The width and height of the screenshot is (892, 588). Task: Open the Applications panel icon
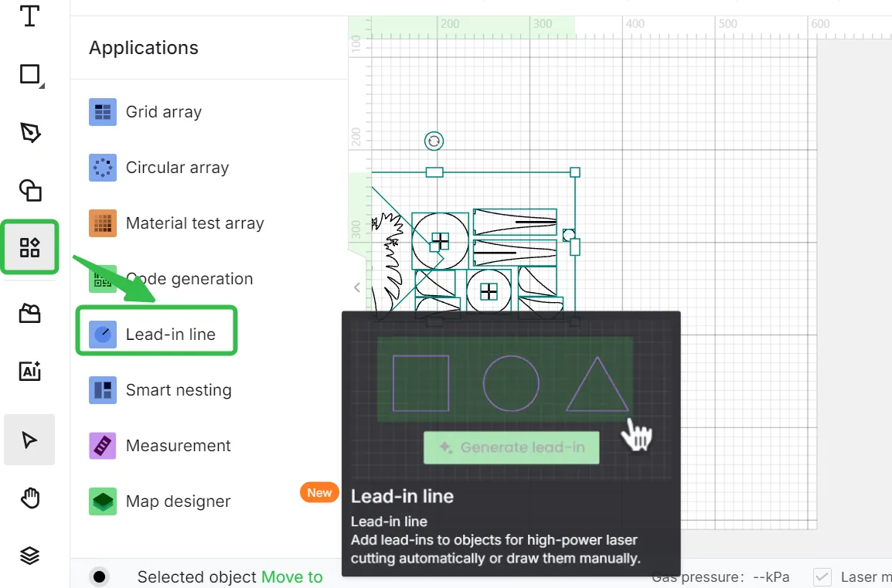click(x=29, y=247)
